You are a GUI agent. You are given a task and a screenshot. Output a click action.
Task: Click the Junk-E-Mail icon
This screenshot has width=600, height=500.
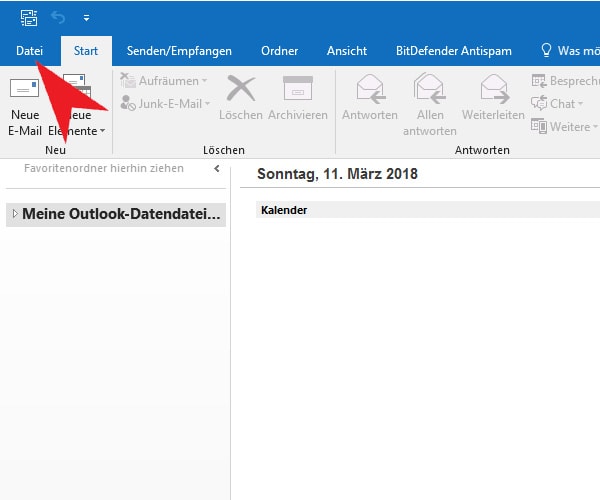click(x=128, y=103)
